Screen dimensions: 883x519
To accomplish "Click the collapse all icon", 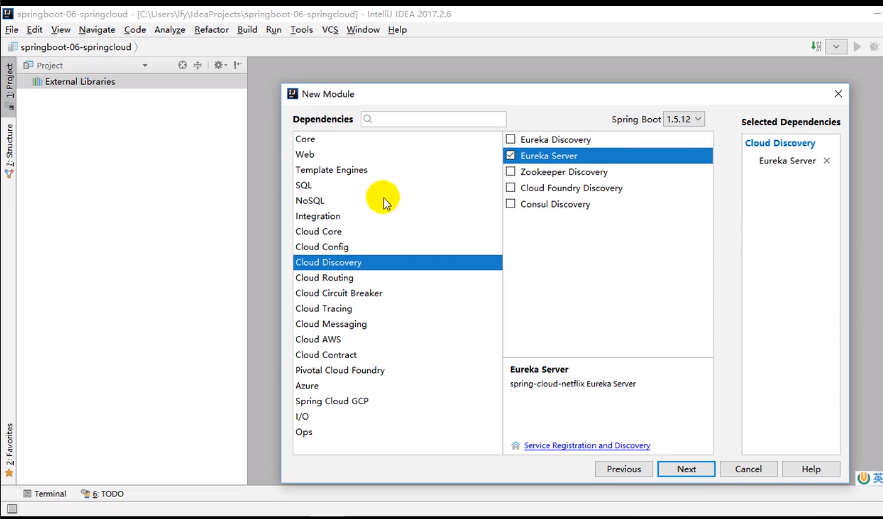I will point(198,65).
